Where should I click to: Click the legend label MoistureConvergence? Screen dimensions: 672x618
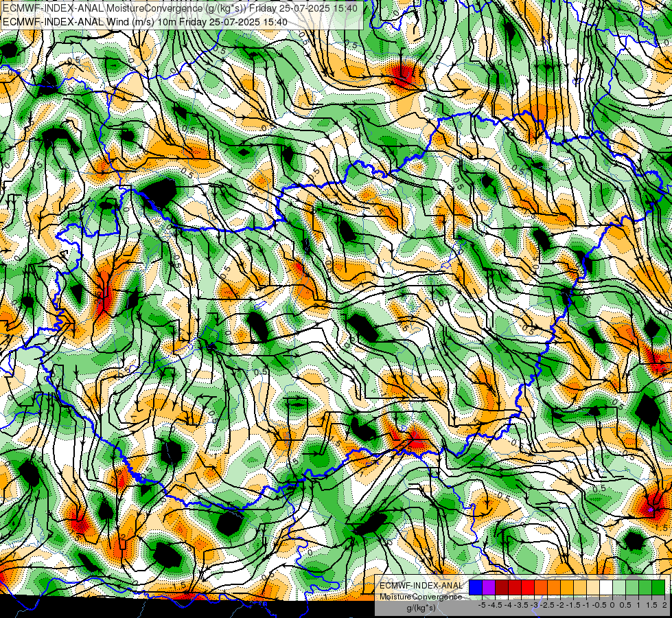tap(421, 597)
